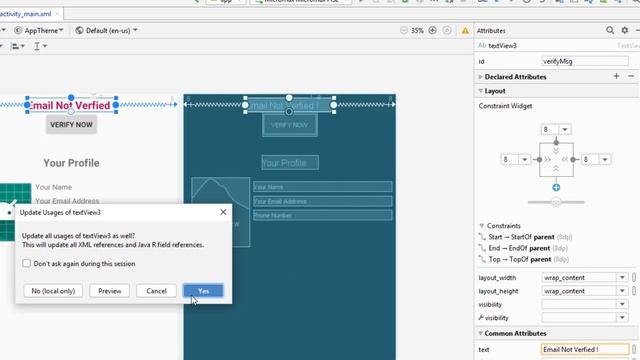Select VERIFY NOW button in design view
640x360 pixels.
pos(71,125)
